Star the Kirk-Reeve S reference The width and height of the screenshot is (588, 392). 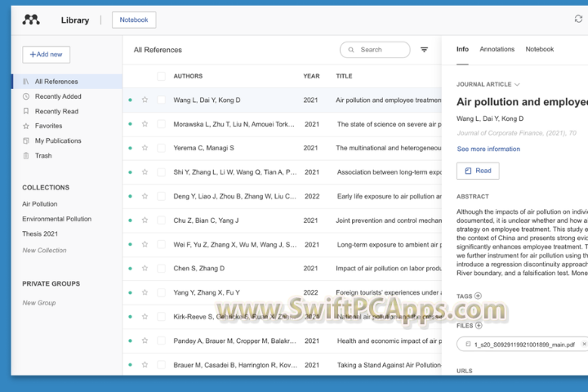(145, 317)
